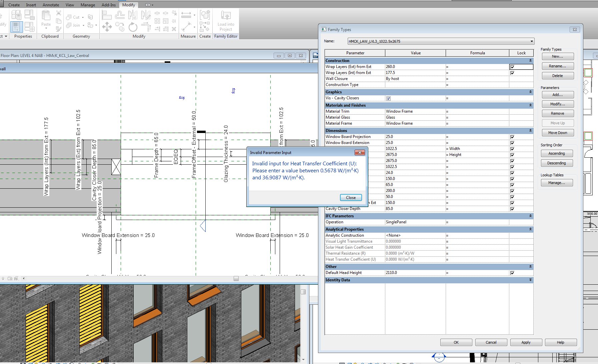Activate the Rotate tool
Viewport: 598px width, 364px height.
click(133, 27)
